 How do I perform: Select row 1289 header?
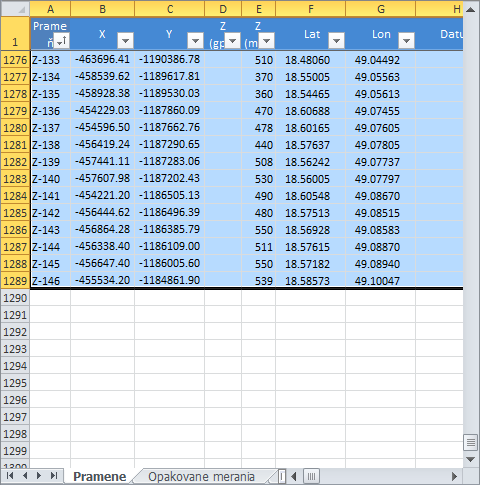(15, 281)
